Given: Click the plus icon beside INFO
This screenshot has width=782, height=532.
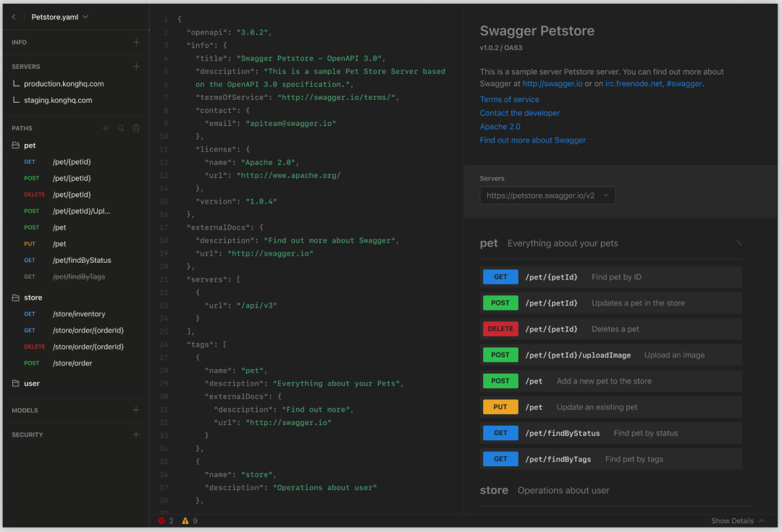Looking at the screenshot, I should (136, 43).
